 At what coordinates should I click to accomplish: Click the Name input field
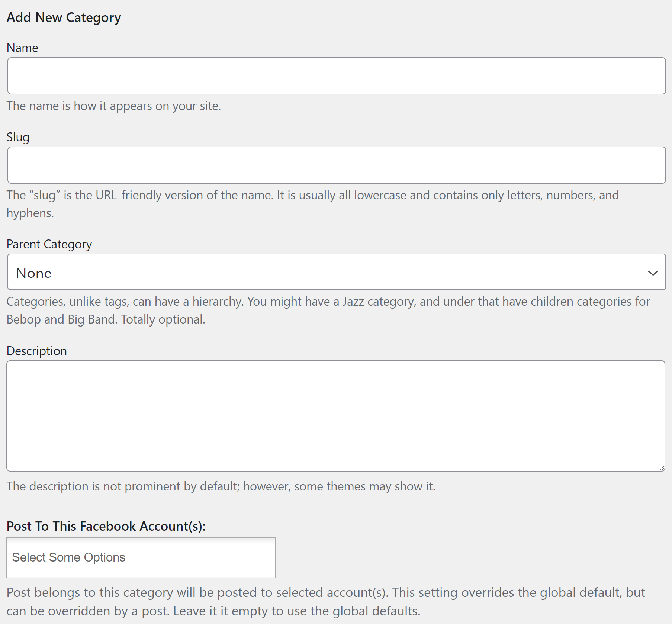[336, 76]
